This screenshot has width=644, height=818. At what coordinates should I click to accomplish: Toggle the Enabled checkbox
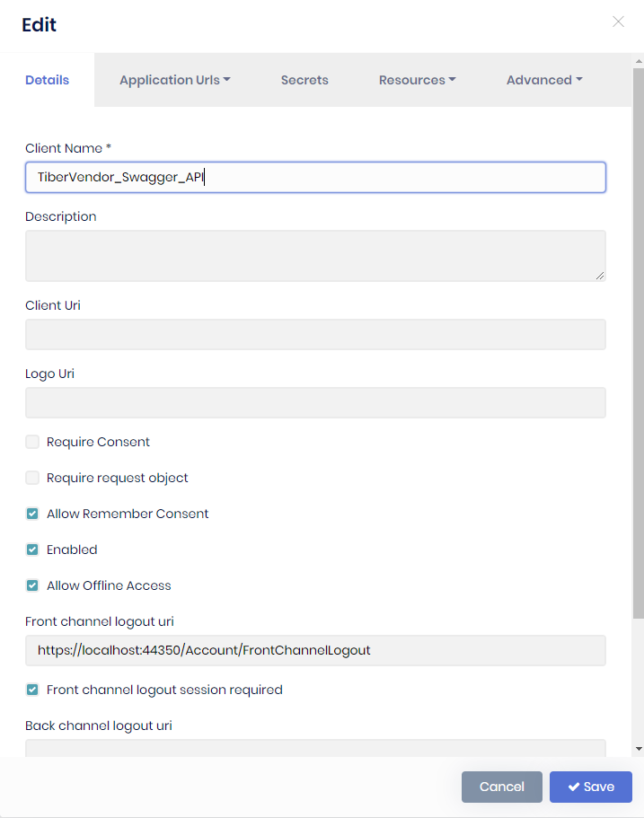tap(32, 550)
